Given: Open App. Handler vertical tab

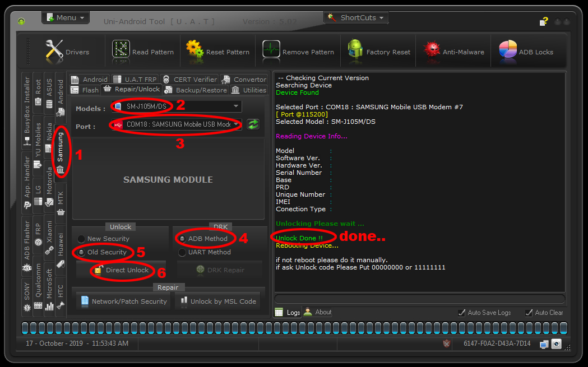Looking at the screenshot, I should 27,183.
